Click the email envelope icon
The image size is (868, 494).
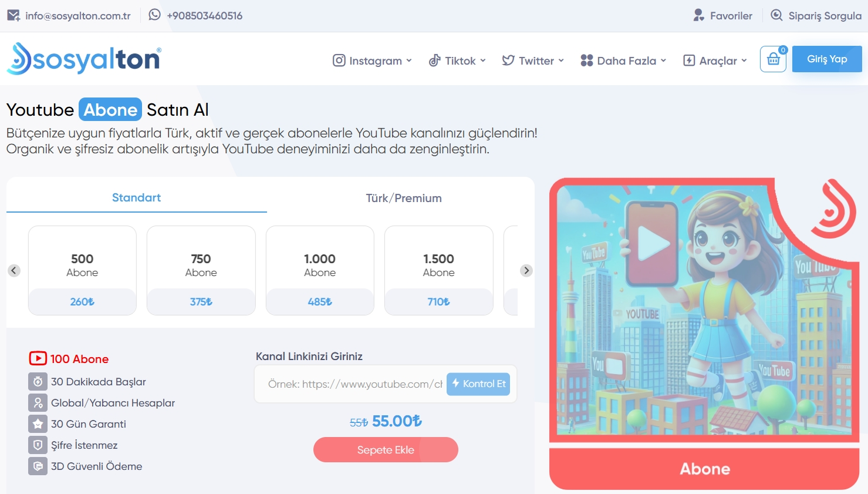(13, 15)
